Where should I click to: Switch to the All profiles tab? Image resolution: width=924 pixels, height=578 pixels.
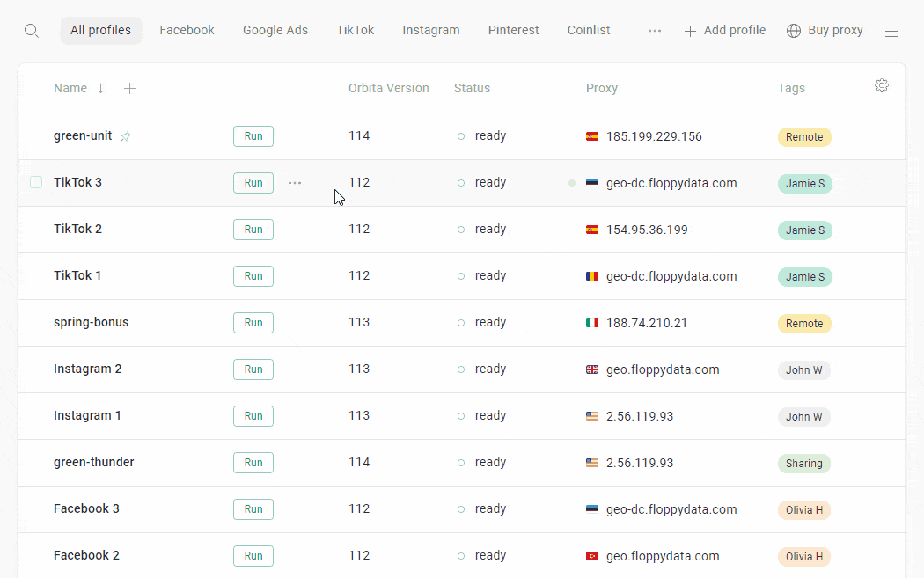coord(101,31)
